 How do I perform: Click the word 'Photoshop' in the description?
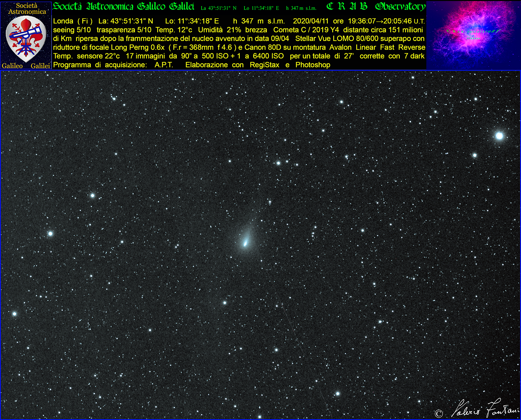pyautogui.click(x=312, y=65)
